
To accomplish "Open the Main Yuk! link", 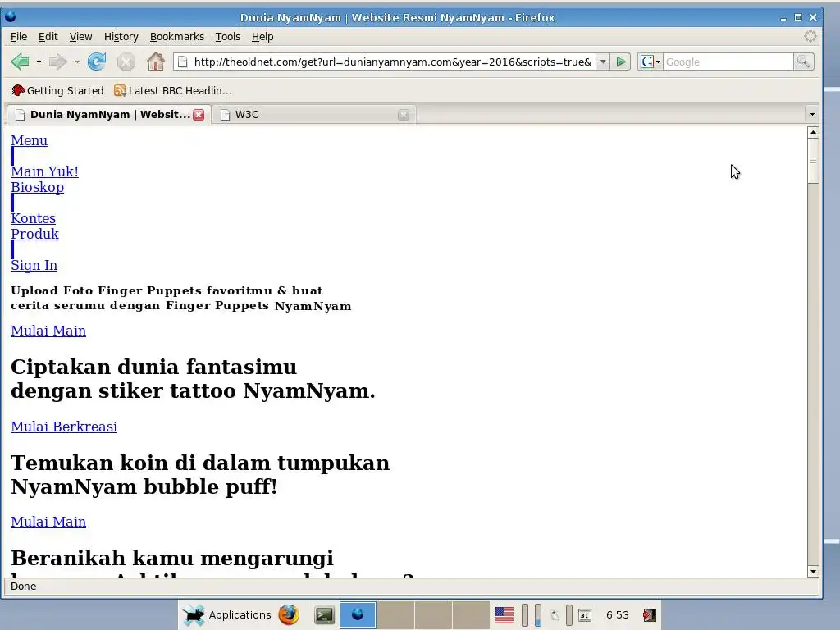I will 44,171.
